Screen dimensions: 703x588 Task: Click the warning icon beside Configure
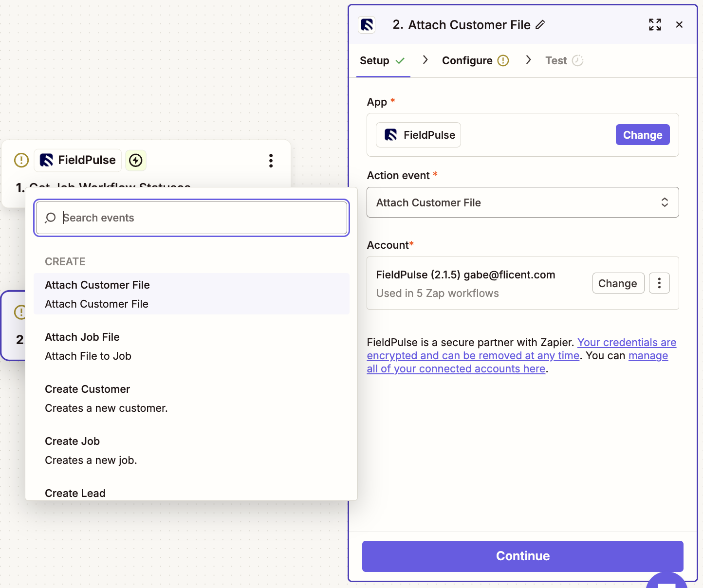[503, 61]
